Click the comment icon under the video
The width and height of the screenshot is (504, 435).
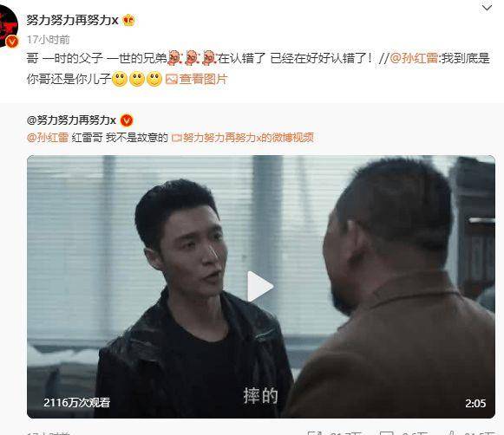[386, 433]
